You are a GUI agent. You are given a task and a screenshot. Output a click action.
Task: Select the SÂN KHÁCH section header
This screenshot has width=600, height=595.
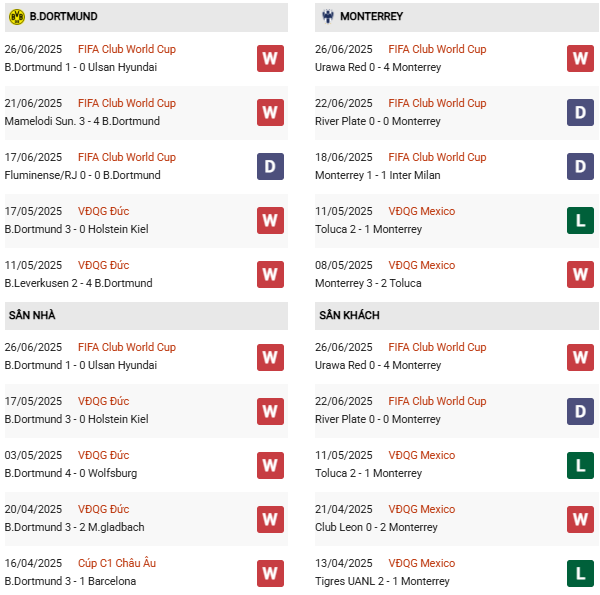(349, 315)
